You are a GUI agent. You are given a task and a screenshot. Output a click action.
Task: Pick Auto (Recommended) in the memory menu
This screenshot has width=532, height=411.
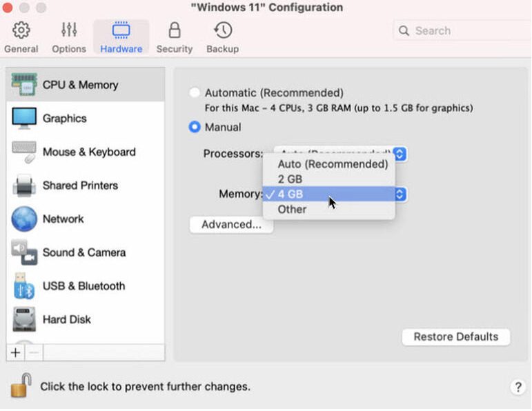333,164
